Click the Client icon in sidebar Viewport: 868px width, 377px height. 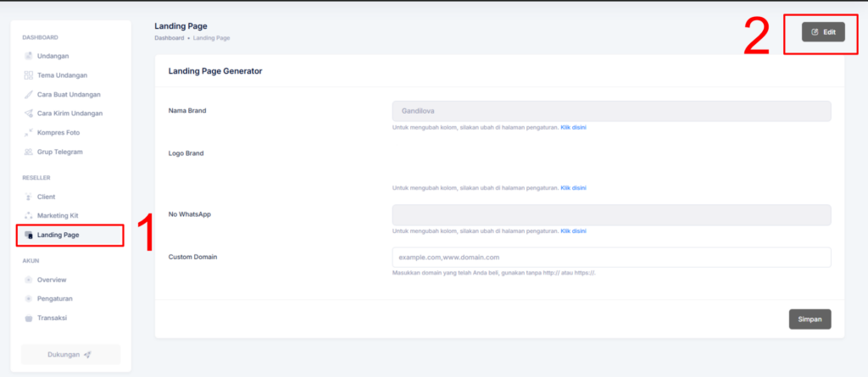[x=29, y=197]
